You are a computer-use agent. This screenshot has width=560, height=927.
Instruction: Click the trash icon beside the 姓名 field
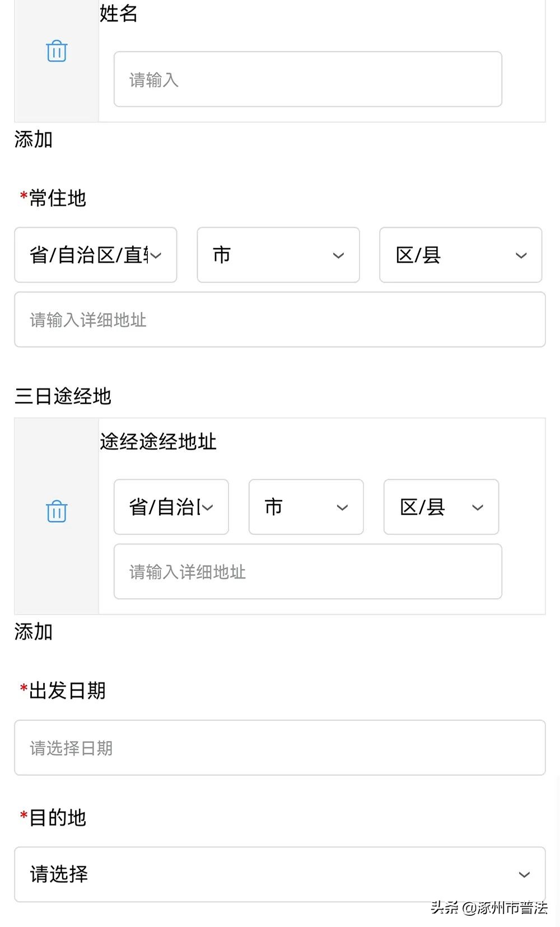pyautogui.click(x=55, y=52)
